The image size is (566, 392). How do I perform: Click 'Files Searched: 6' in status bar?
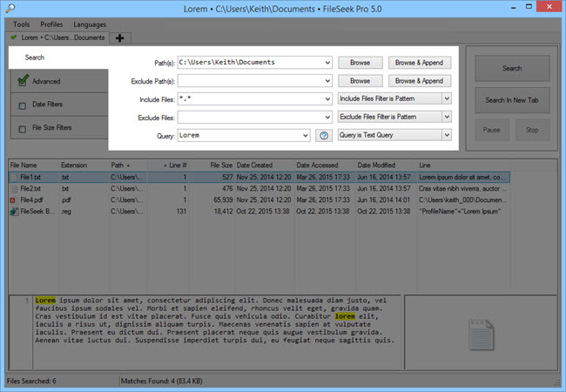tap(31, 382)
